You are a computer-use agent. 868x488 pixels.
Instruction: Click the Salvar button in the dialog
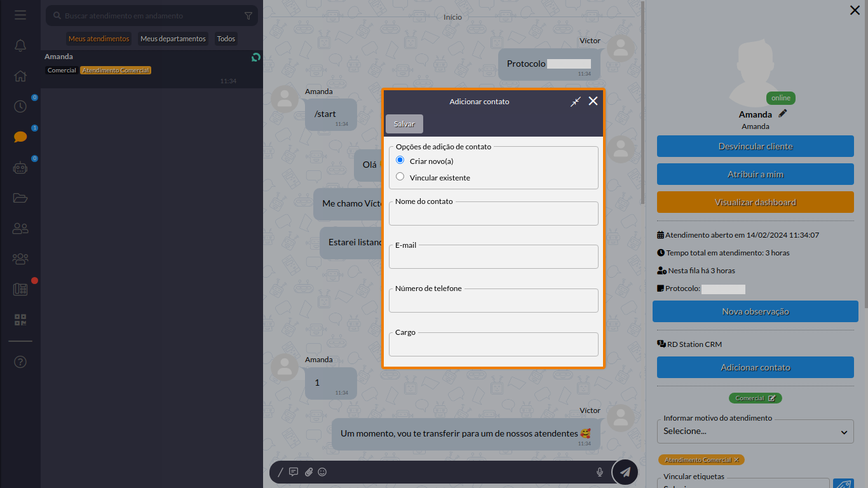point(404,124)
